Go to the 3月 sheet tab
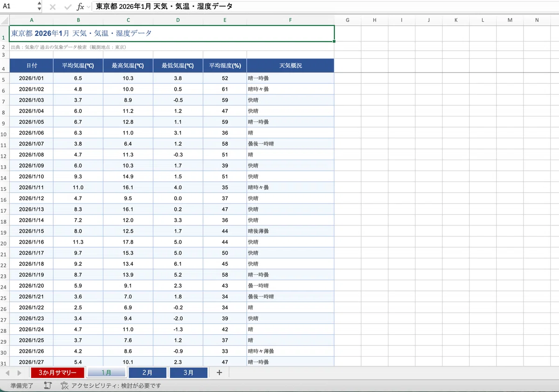Image resolution: width=559 pixels, height=392 pixels. click(x=188, y=372)
